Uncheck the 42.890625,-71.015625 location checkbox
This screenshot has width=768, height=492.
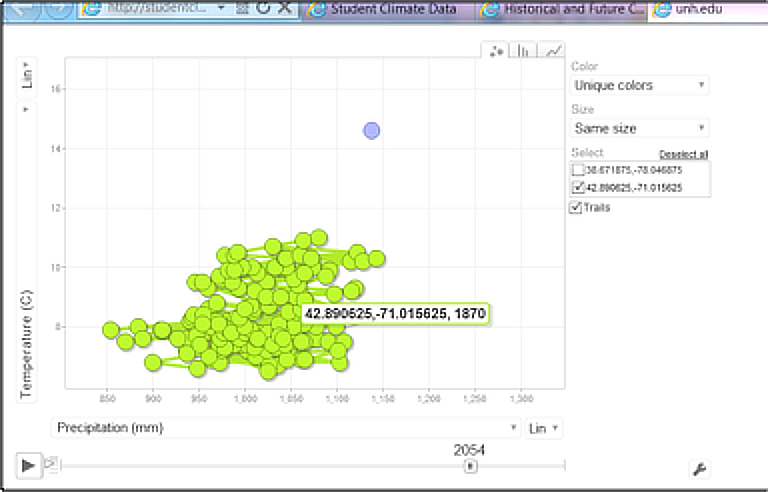click(x=578, y=187)
